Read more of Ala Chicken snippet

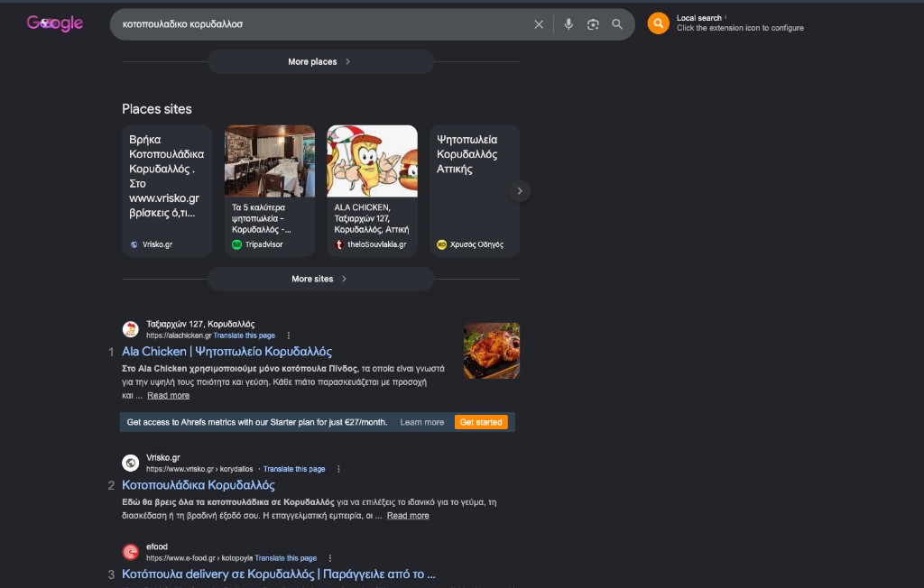(x=168, y=395)
